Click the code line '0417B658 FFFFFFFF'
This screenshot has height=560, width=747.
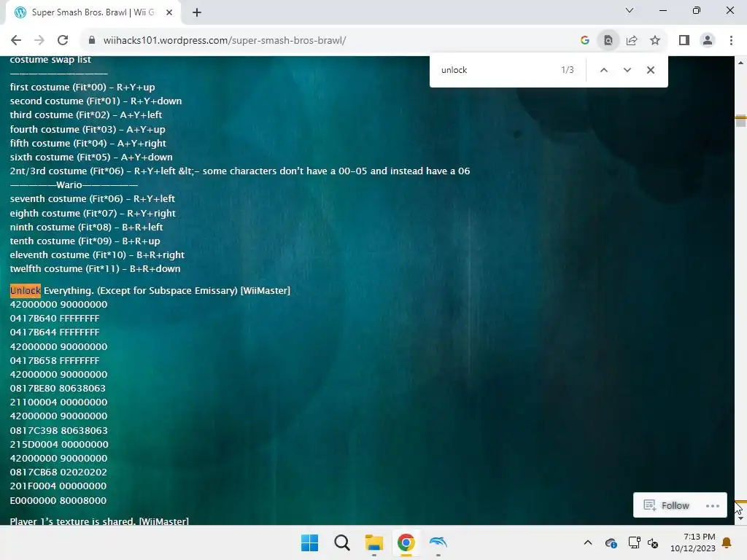55,360
